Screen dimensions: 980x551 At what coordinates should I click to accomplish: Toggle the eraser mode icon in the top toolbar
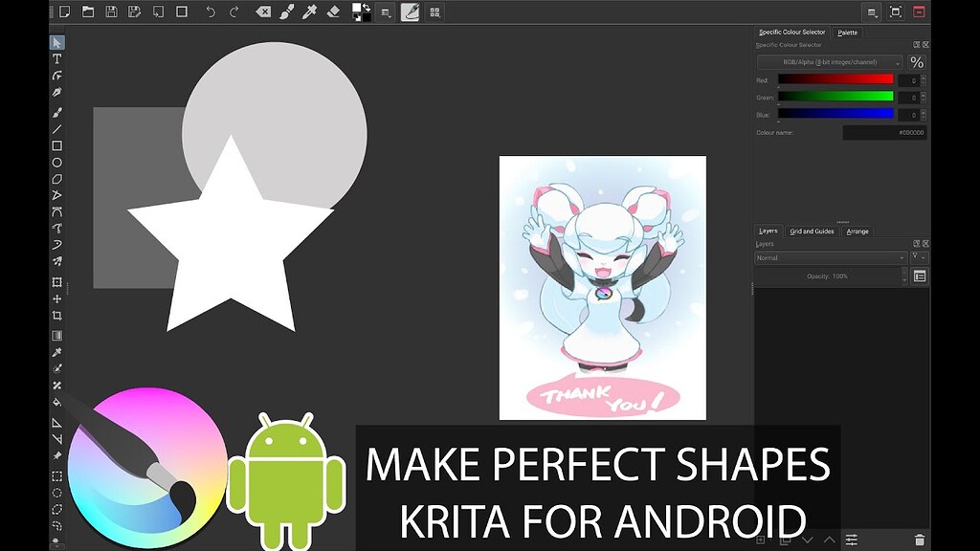(333, 12)
